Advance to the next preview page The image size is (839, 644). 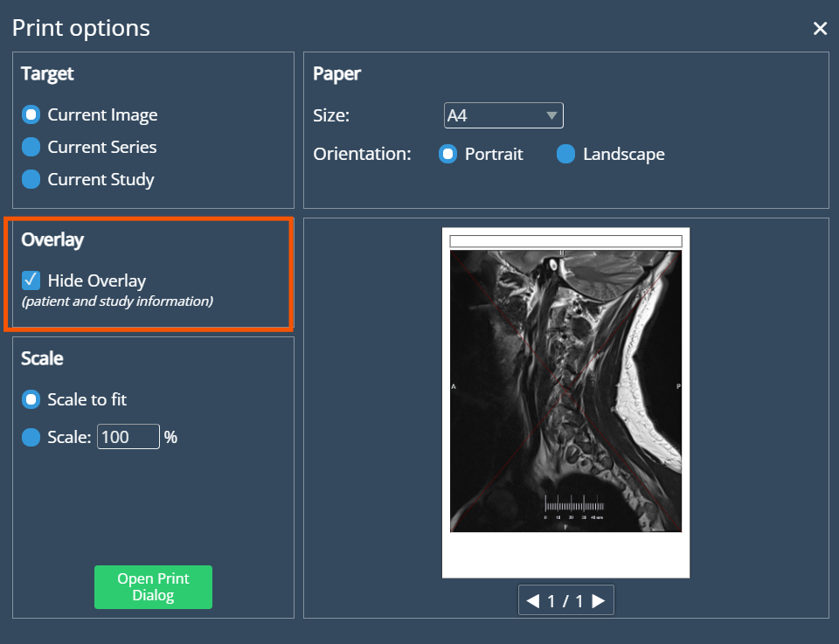599,601
